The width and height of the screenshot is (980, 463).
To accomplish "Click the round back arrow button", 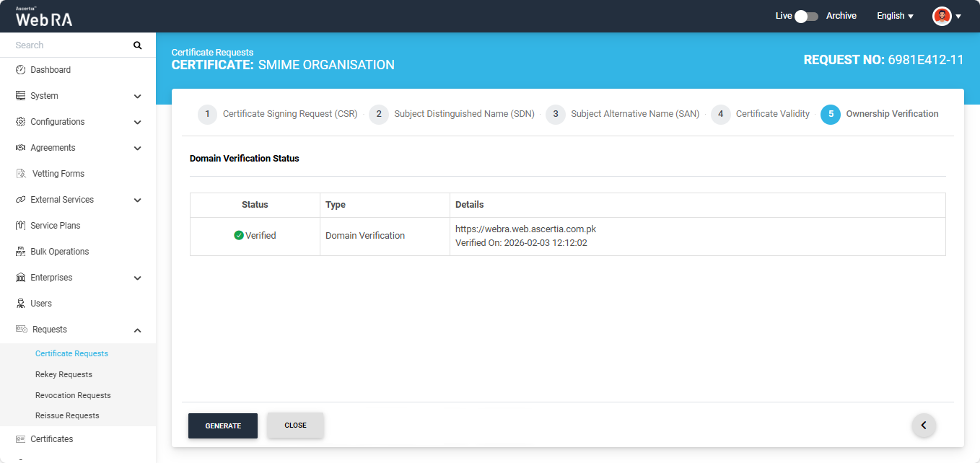I will click(924, 425).
